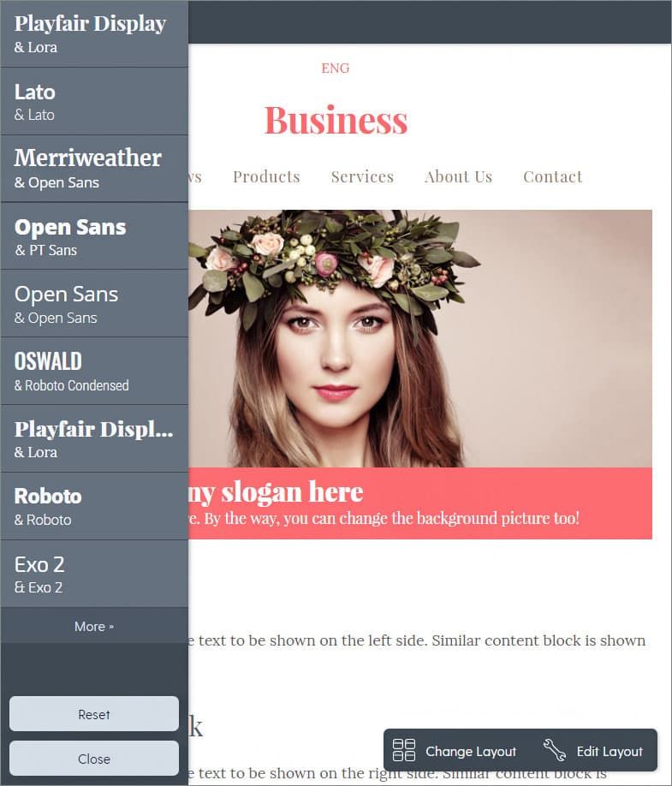Click the Change Layout grid icon
The height and width of the screenshot is (786, 672).
point(404,750)
